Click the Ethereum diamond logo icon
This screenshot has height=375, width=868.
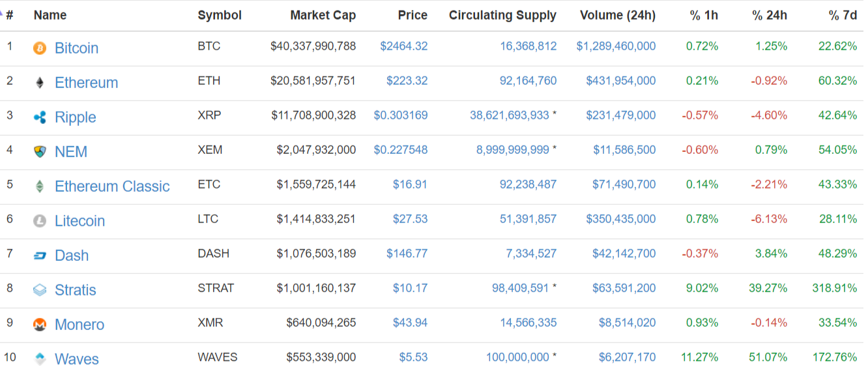coord(40,82)
